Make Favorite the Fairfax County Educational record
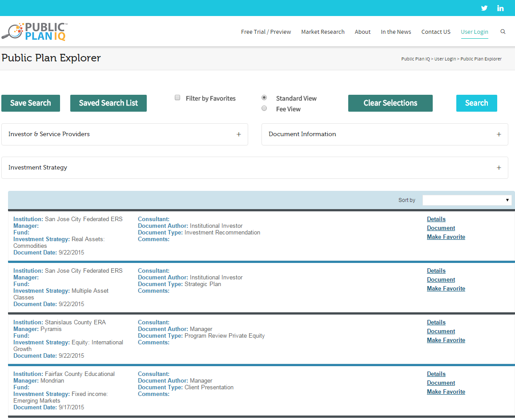 pos(446,392)
